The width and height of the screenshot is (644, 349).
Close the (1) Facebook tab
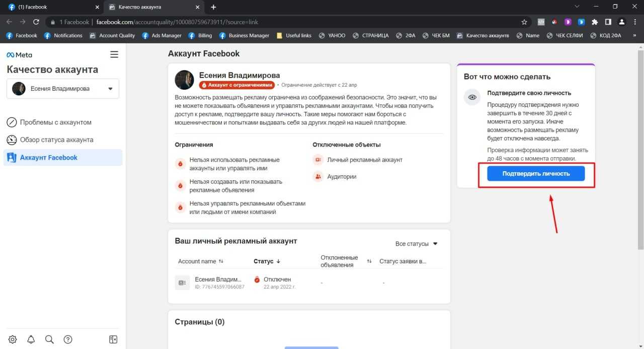pos(97,7)
